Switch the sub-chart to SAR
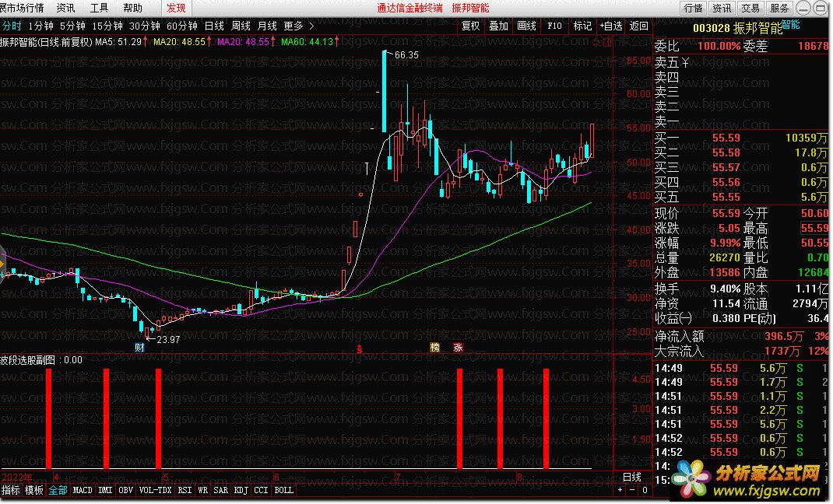Image resolution: width=833 pixels, height=504 pixels. pos(221,491)
